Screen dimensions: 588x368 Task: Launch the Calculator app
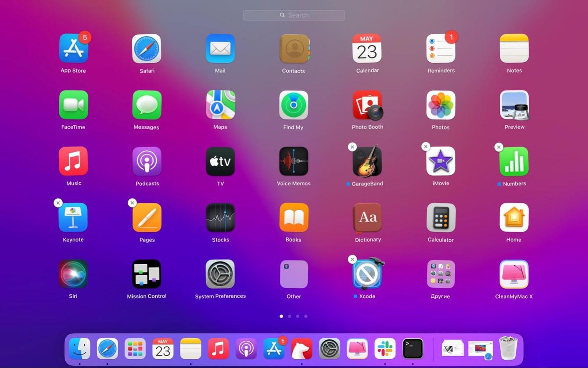click(x=441, y=217)
